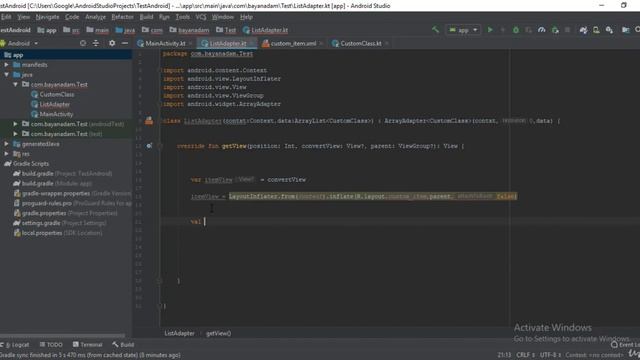
Task: Expand the generatedJava folder
Action: [7, 144]
